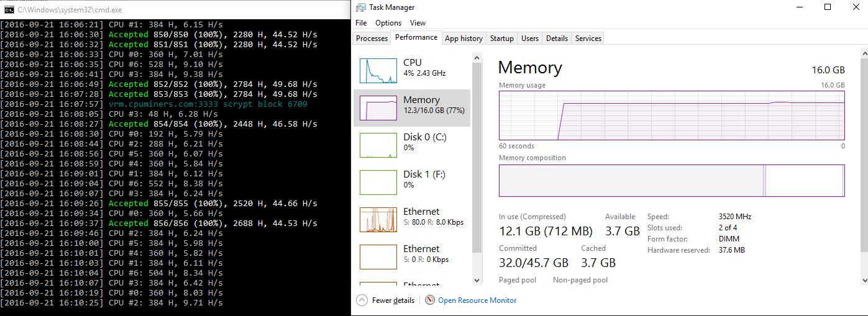Screen dimensions: 868x316
Task: Open the first Ethernet graph with activity
Action: [x=378, y=220]
